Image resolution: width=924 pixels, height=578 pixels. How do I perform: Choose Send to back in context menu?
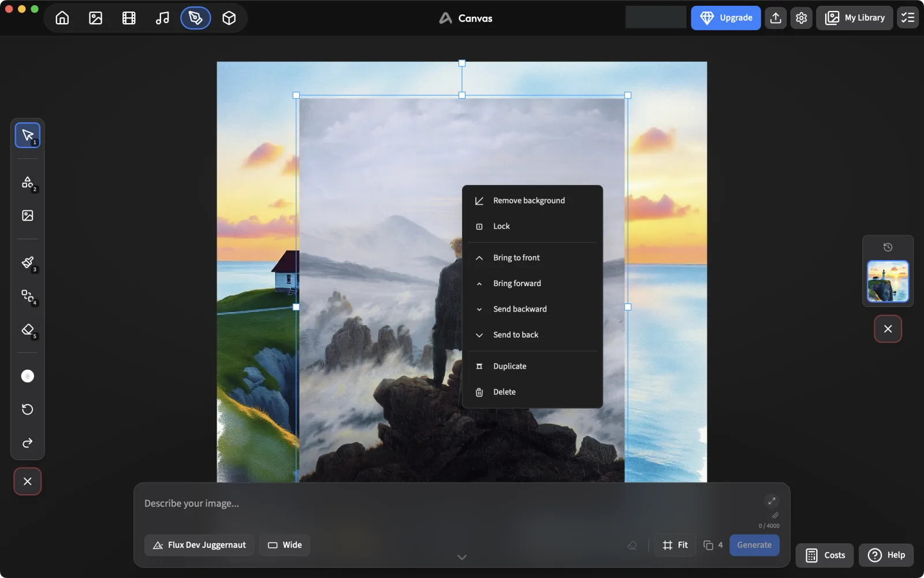tap(532, 335)
